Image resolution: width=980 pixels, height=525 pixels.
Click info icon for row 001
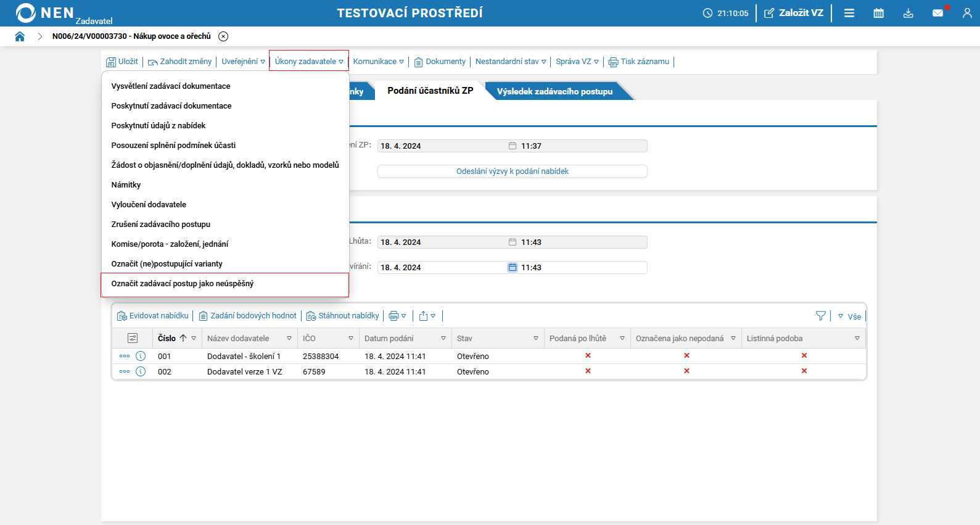click(141, 356)
